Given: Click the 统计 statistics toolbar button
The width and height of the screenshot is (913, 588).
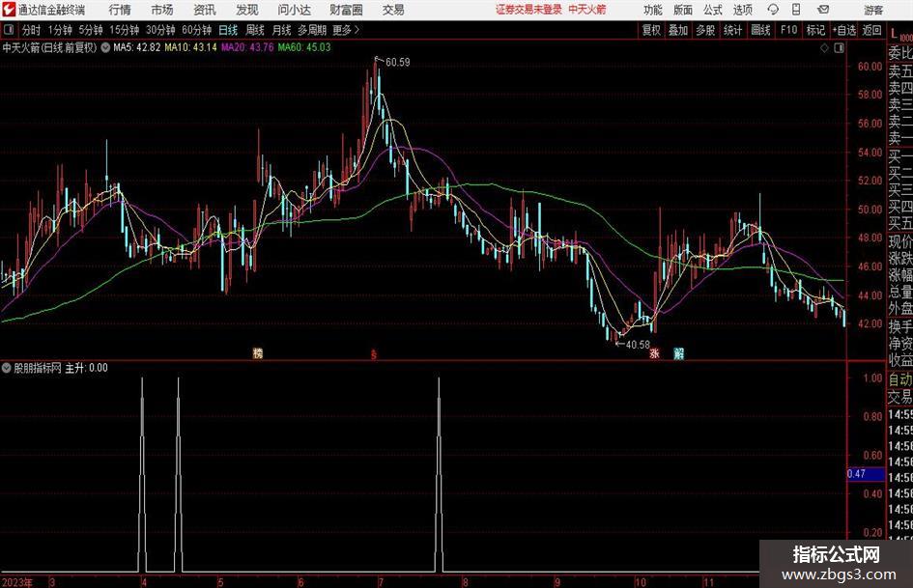Looking at the screenshot, I should 732,30.
